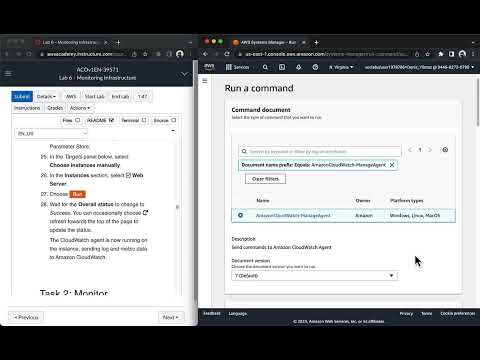Open the Next dropdown button
The height and width of the screenshot is (360, 480).
point(171,317)
